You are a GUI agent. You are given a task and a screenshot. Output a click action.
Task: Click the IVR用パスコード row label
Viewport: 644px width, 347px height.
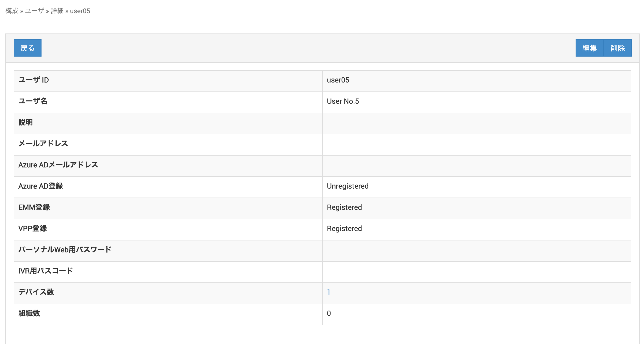pos(46,271)
